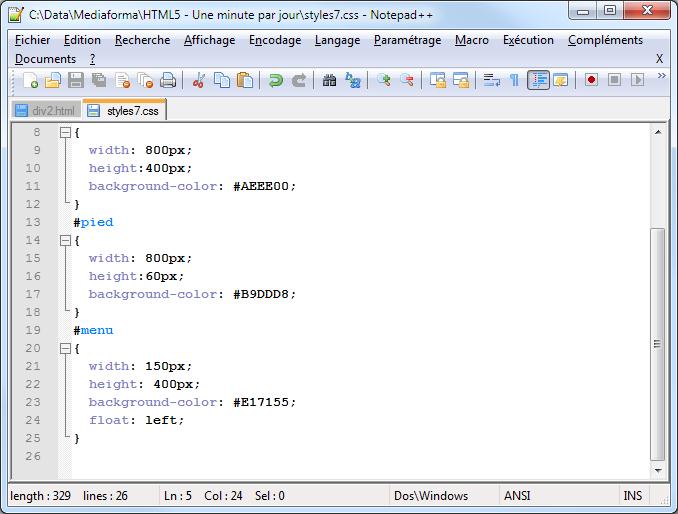Image resolution: width=678 pixels, height=514 pixels.
Task: Open the Langage menu
Action: [337, 40]
